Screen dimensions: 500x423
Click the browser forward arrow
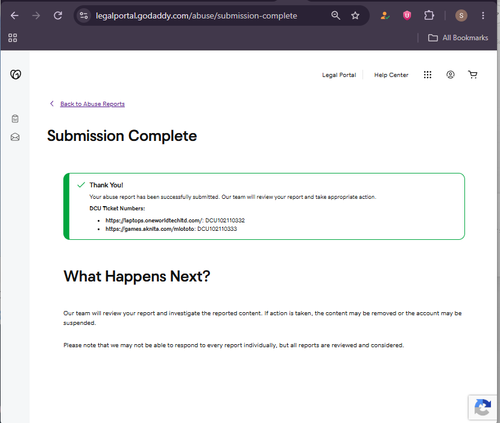[x=36, y=15]
